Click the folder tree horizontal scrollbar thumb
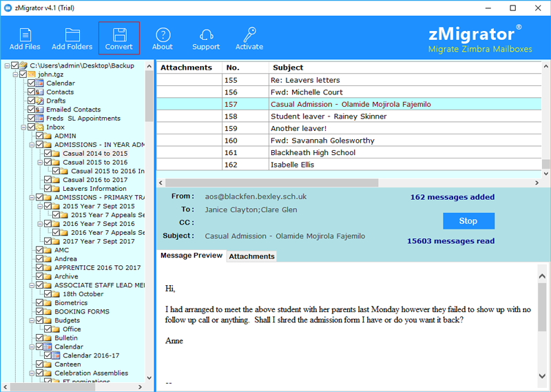The width and height of the screenshot is (551, 392). click(52, 386)
